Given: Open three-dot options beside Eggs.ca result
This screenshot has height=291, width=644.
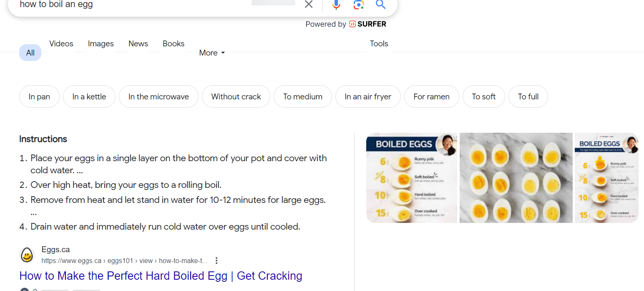Looking at the screenshot, I should (x=216, y=261).
